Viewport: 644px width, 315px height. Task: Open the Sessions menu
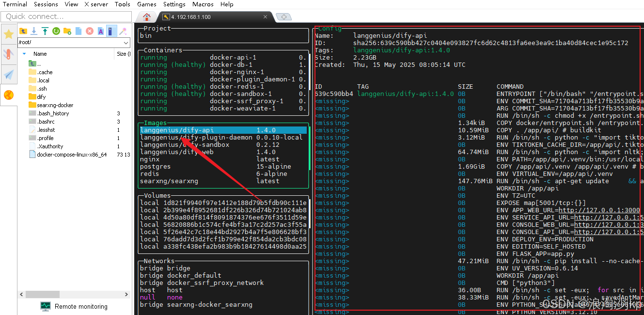tap(46, 4)
